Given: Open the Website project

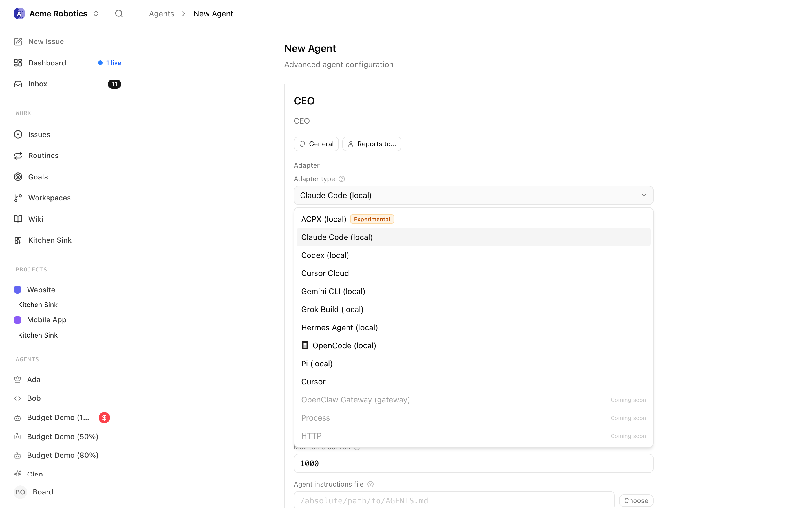Looking at the screenshot, I should click(x=67, y=290).
